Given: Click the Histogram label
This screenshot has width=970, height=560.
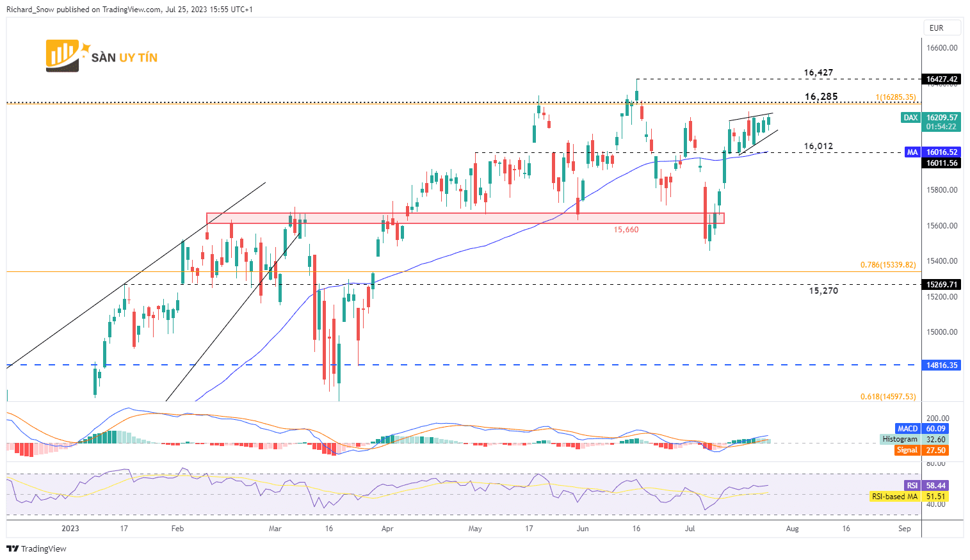Looking at the screenshot, I should [900, 440].
